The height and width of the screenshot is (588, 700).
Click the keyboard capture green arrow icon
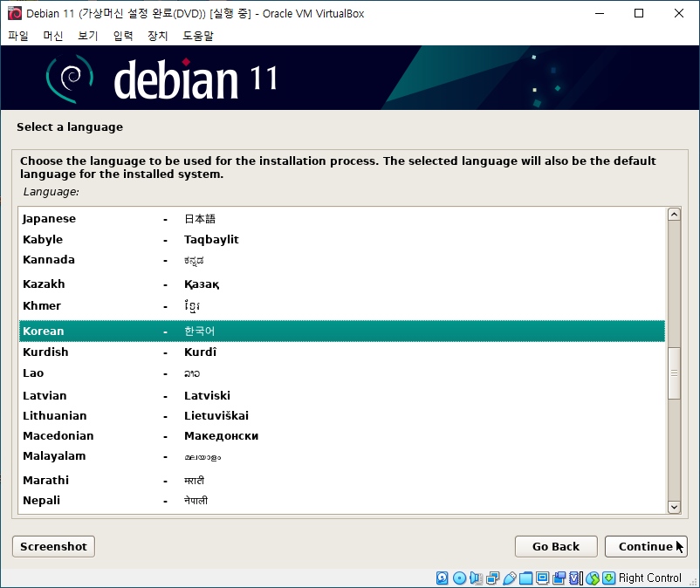[608, 578]
